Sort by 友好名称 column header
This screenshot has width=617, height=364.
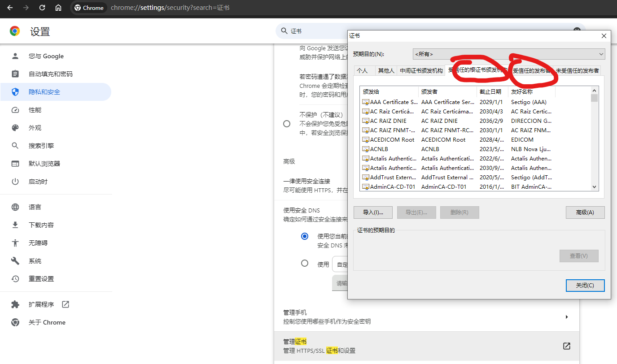[532, 91]
